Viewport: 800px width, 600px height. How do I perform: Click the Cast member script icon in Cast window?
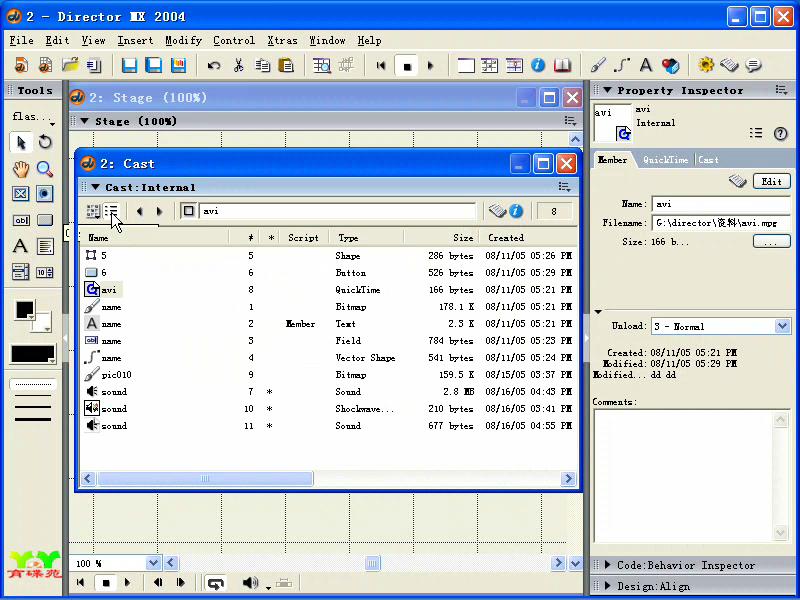(497, 211)
